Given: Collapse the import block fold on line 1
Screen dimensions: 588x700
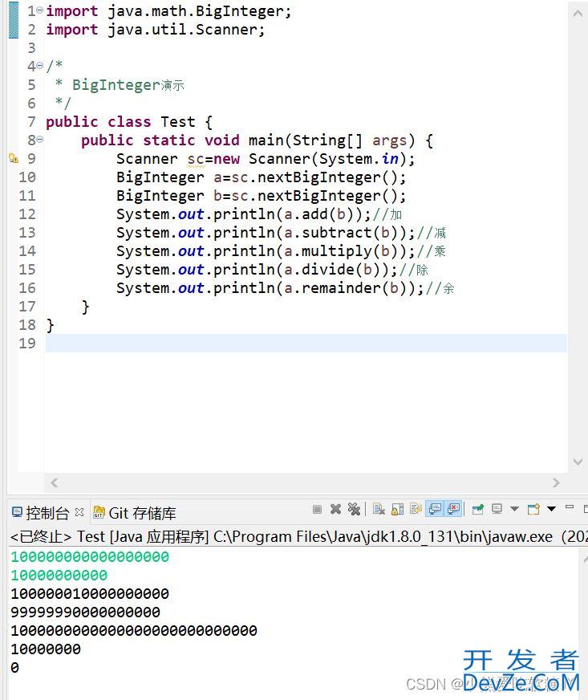Looking at the screenshot, I should click(39, 10).
